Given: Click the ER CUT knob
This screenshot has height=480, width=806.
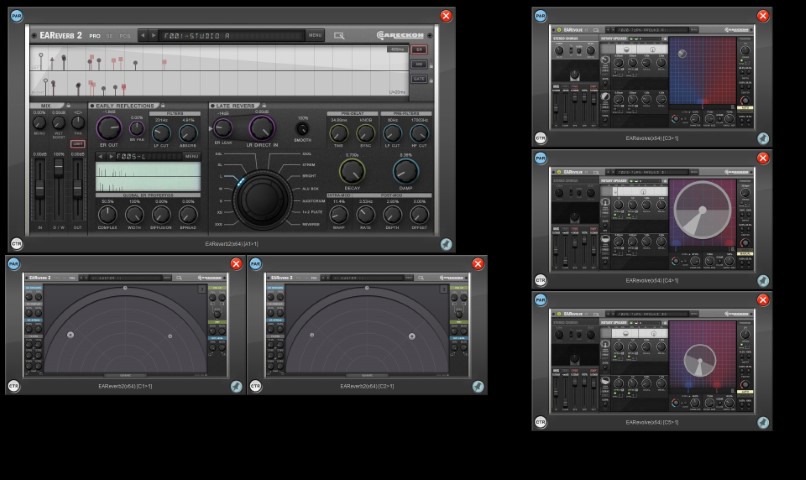Looking at the screenshot, I should [109, 128].
